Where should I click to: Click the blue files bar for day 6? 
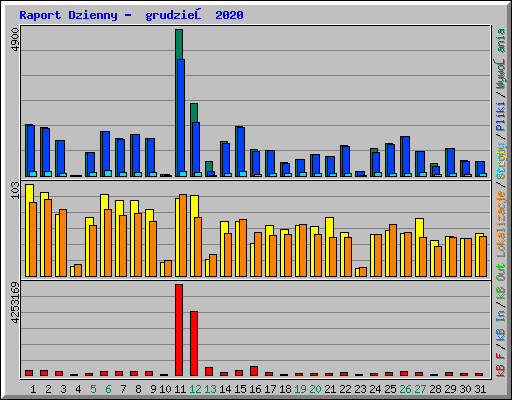pos(106,154)
